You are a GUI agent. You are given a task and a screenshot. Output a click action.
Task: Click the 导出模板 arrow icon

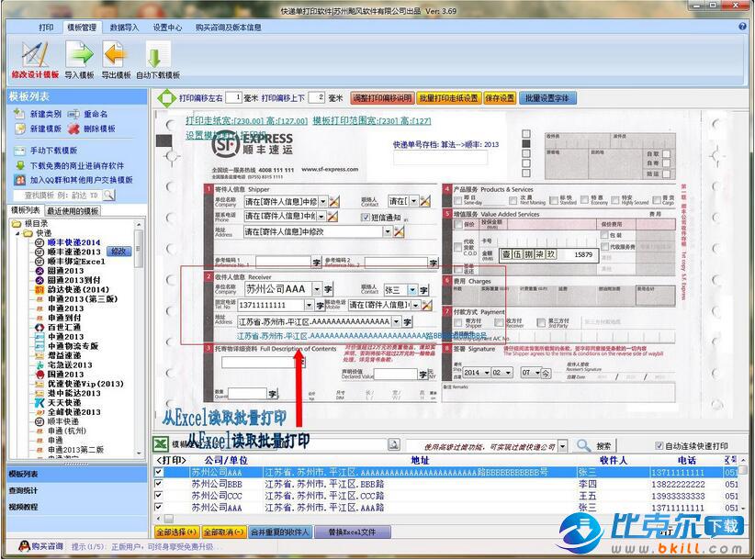click(116, 54)
